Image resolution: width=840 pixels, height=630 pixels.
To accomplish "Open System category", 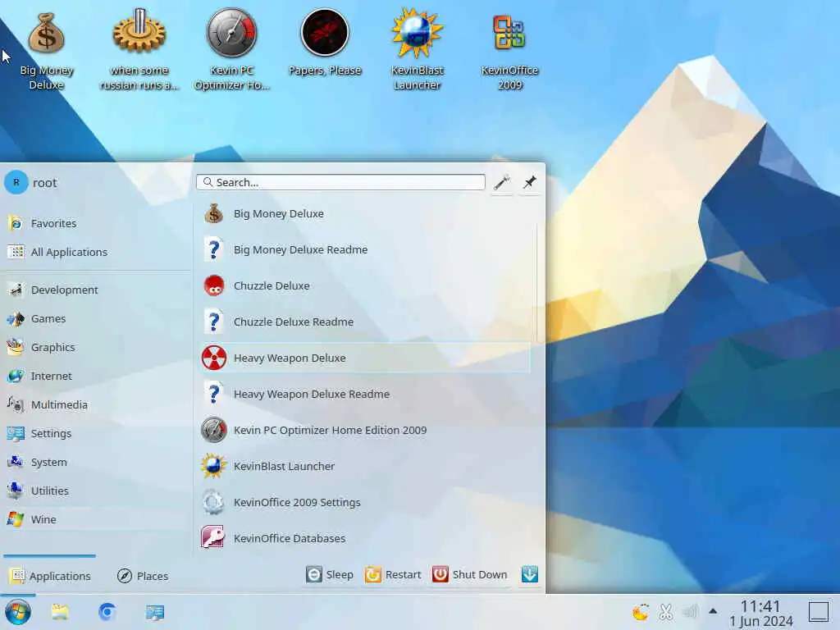I will coord(97,463).
